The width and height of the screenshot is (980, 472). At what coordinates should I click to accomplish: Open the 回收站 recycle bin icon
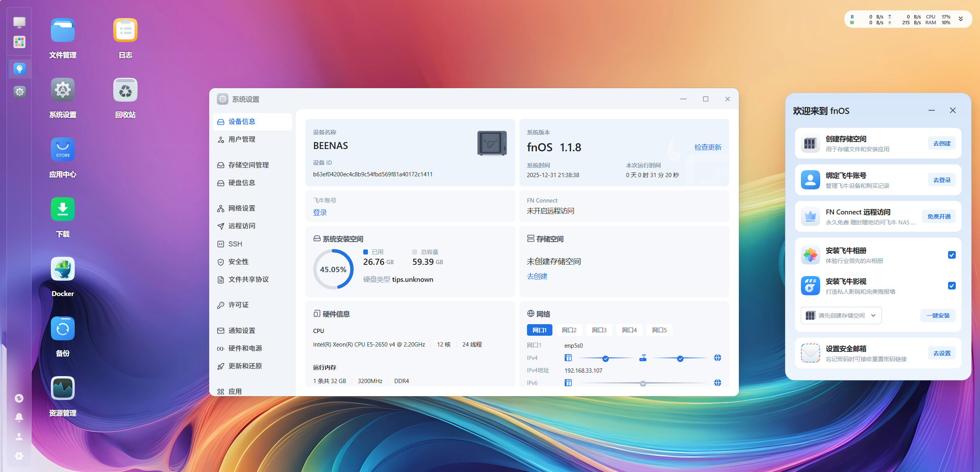coord(125,90)
